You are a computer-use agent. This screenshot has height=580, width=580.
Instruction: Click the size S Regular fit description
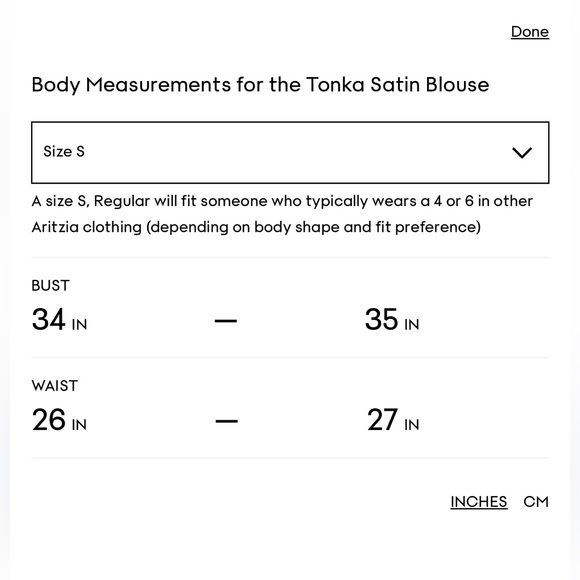pos(282,214)
